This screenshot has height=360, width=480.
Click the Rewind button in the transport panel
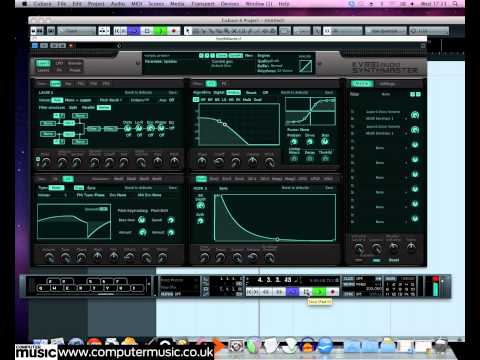(x=266, y=292)
